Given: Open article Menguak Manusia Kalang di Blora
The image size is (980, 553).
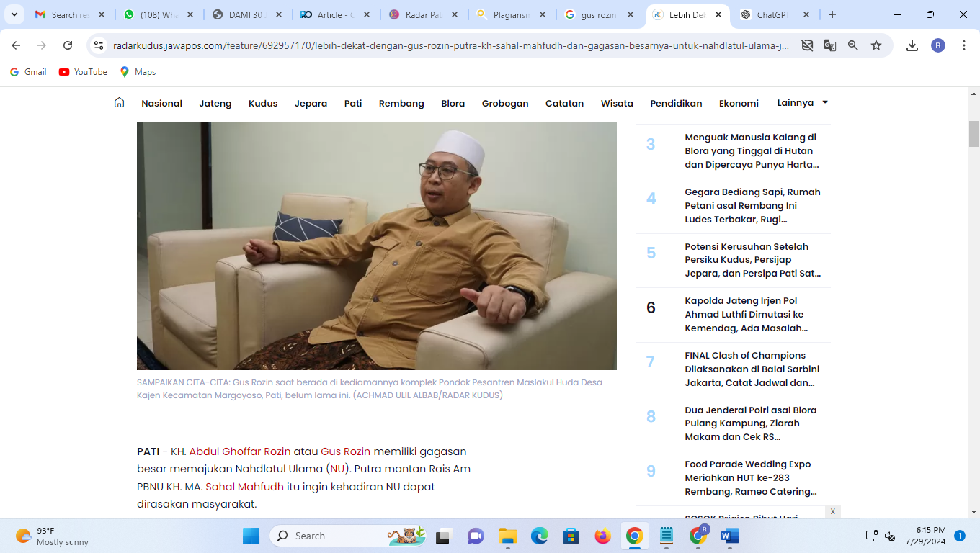Looking at the screenshot, I should (752, 150).
